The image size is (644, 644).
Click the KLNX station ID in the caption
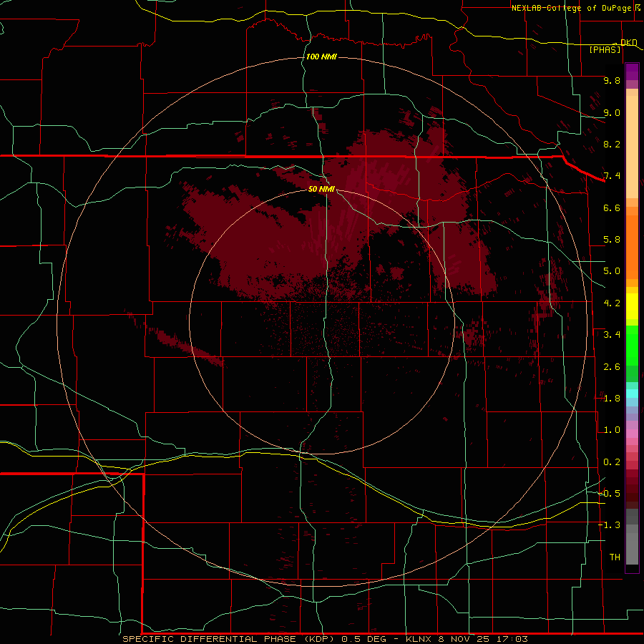tap(419, 639)
